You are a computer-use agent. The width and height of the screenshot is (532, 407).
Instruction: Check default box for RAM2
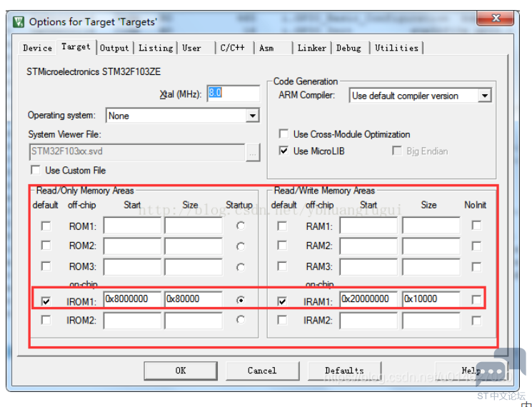point(282,245)
